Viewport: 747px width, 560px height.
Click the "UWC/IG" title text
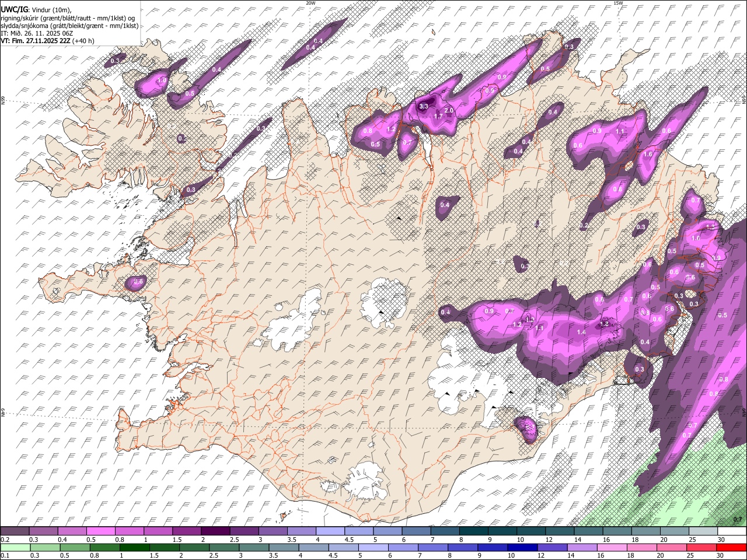(x=14, y=9)
